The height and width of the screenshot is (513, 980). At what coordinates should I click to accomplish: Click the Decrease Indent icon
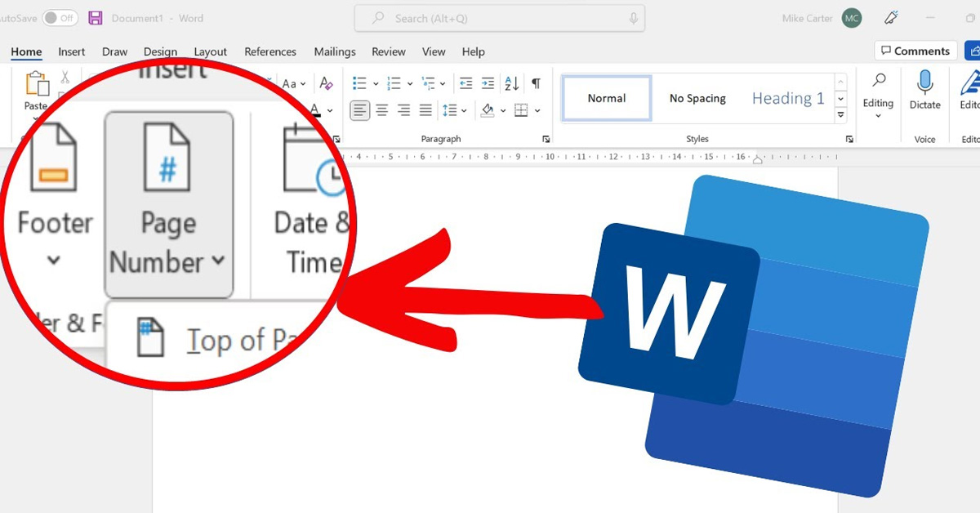click(x=465, y=83)
